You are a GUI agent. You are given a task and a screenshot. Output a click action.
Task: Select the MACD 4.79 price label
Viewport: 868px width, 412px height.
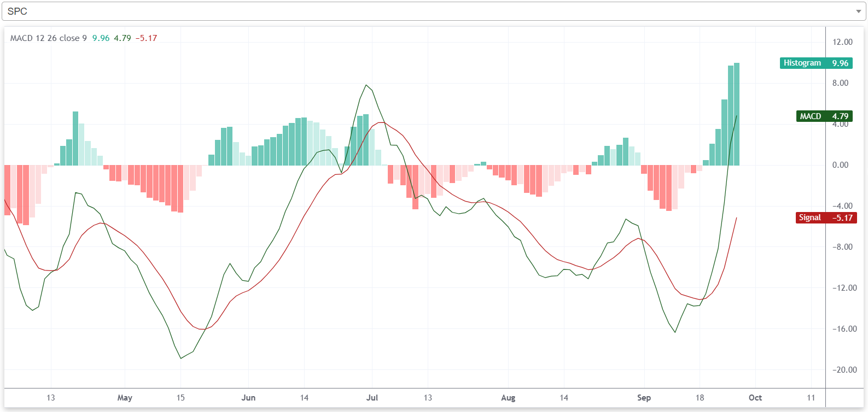(x=824, y=116)
